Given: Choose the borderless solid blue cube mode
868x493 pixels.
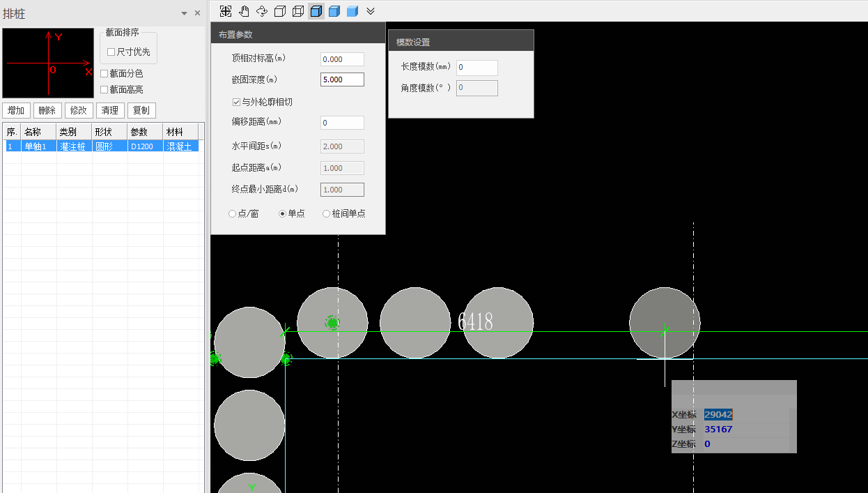Looking at the screenshot, I should pos(352,11).
